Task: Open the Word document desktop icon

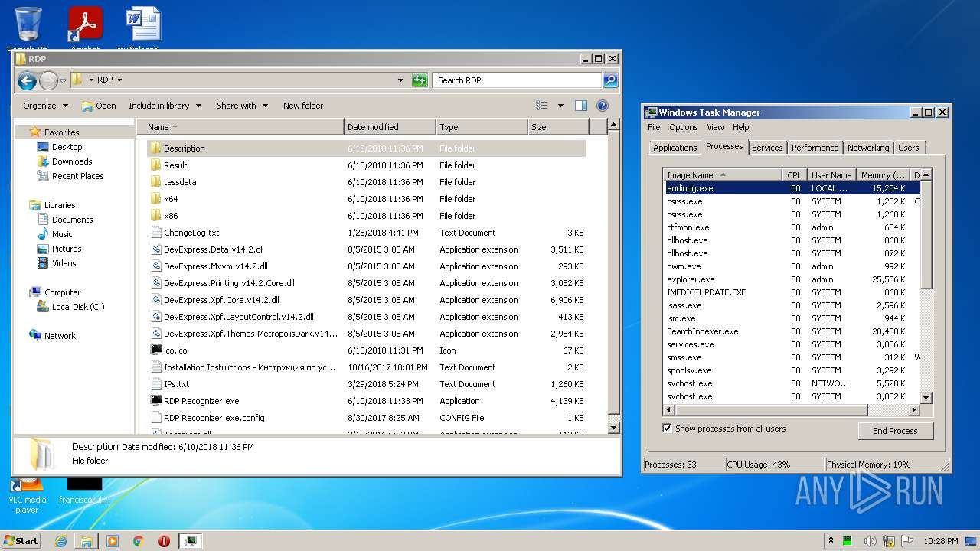Action: point(143,25)
